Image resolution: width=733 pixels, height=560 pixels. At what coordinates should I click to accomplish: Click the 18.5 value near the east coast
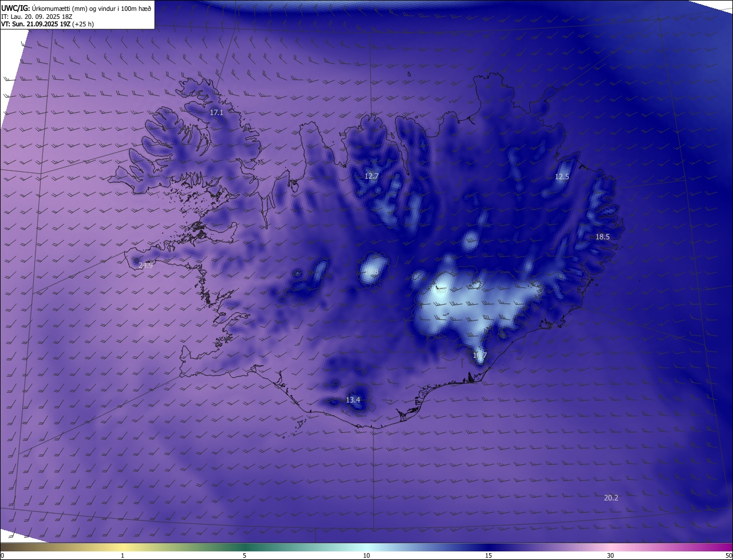tap(602, 236)
